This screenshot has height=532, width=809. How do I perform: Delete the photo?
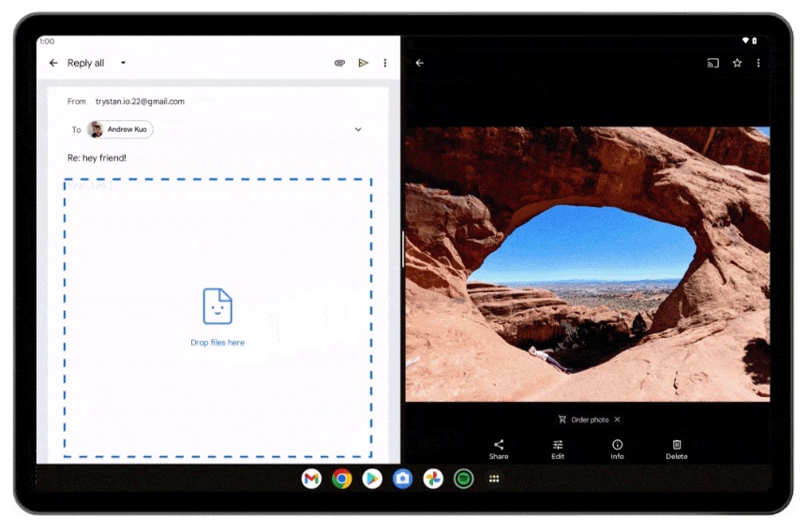tap(676, 449)
